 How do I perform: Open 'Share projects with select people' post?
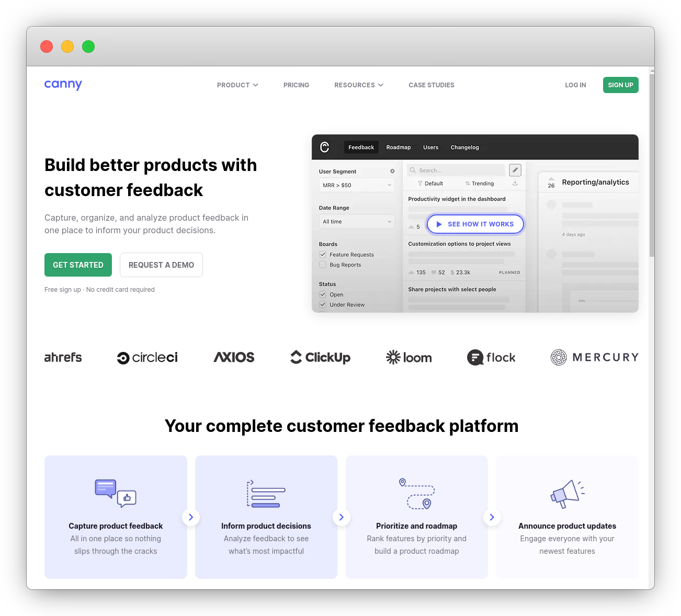(452, 289)
